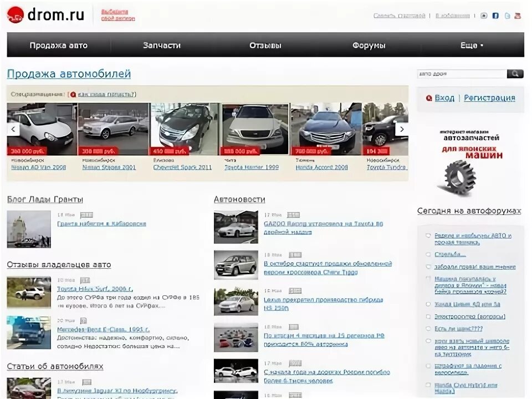532x399 pixels.
Task: Click the Регистрация link
Action: (x=489, y=98)
